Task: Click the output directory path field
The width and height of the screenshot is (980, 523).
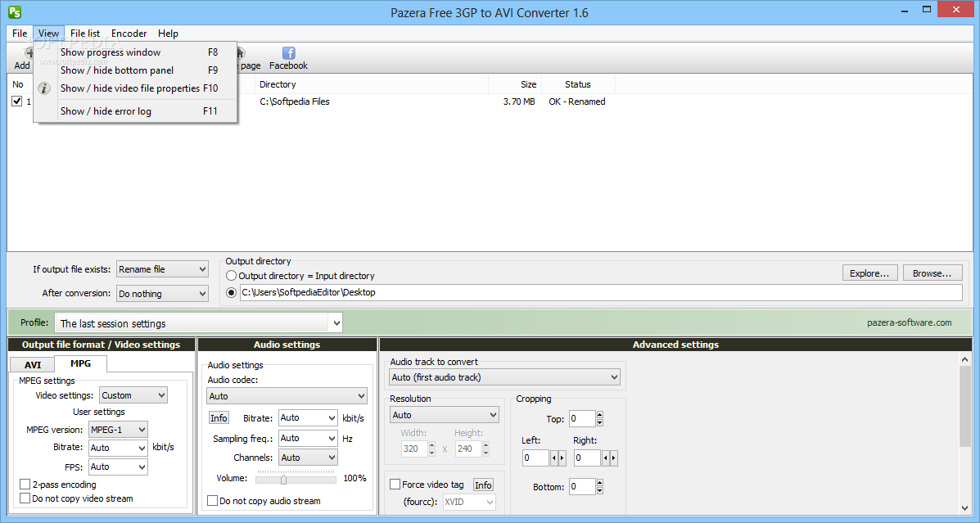Action: [601, 292]
